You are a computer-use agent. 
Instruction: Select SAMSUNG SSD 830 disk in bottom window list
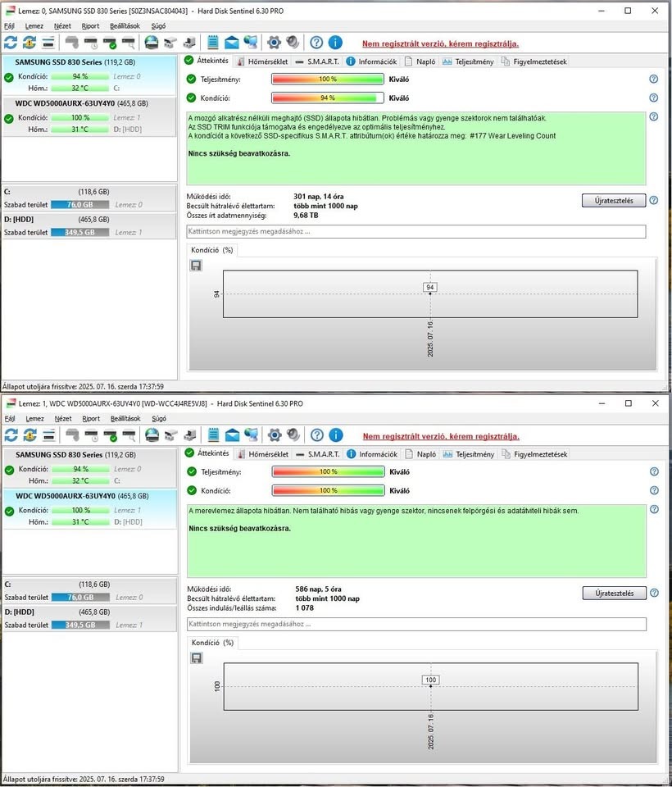[90, 467]
